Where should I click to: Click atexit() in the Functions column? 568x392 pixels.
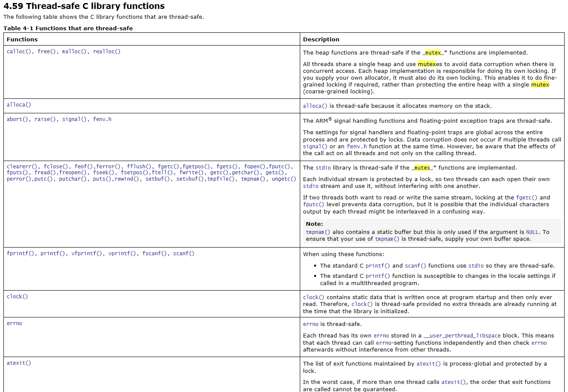tap(19, 363)
